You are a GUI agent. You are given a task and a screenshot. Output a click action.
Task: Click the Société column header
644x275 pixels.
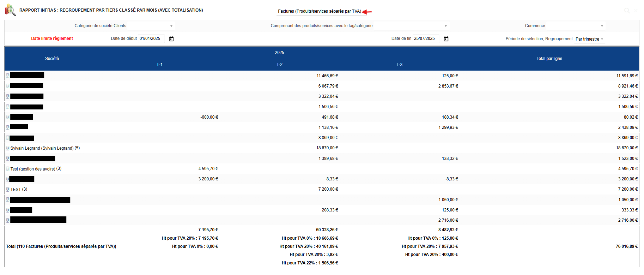pos(52,59)
